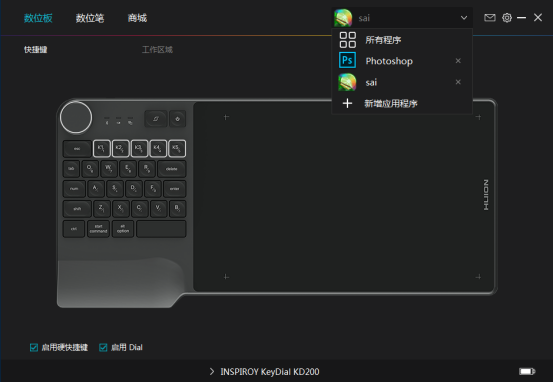Select the K3 shortcut key
Image resolution: width=554 pixels, height=382 pixels.
[x=139, y=148]
